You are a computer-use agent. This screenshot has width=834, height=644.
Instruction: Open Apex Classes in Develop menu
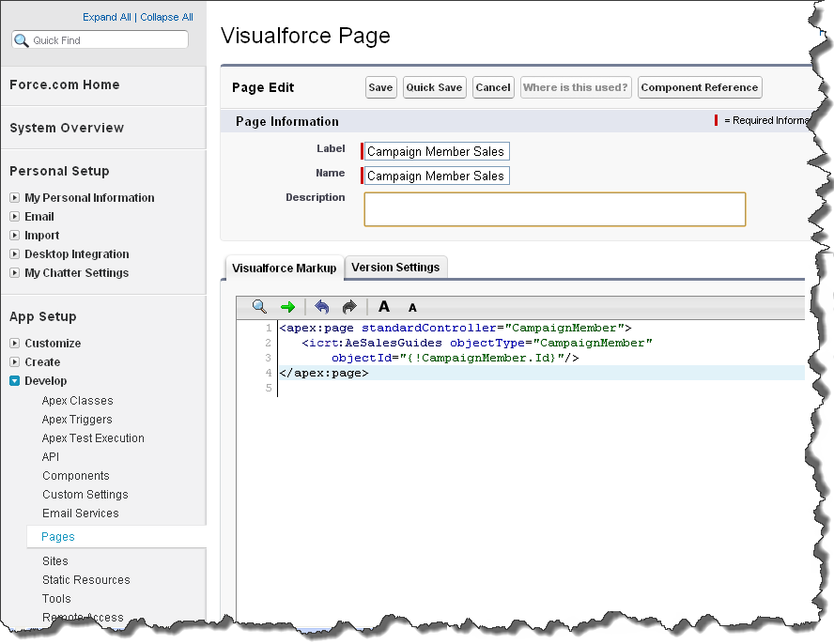(77, 401)
